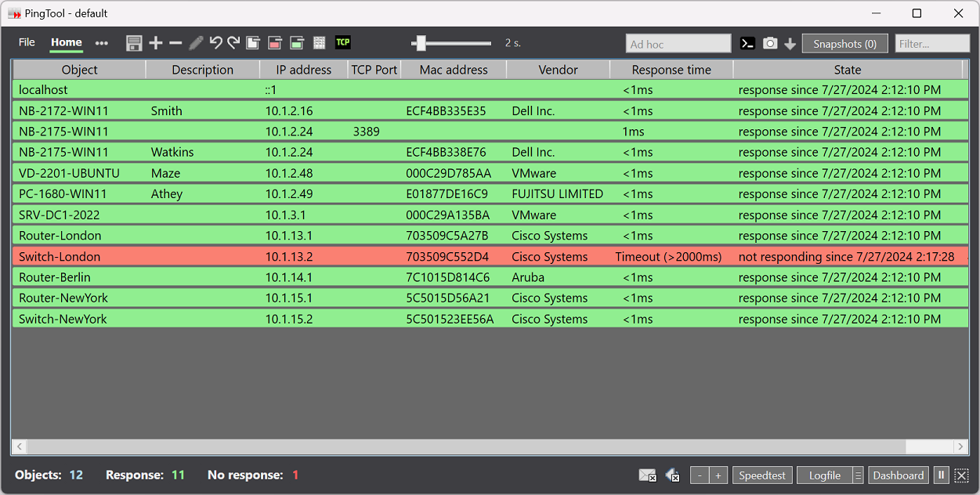Click the grid table view icon
Viewport: 980px width, 495px height.
coord(320,43)
